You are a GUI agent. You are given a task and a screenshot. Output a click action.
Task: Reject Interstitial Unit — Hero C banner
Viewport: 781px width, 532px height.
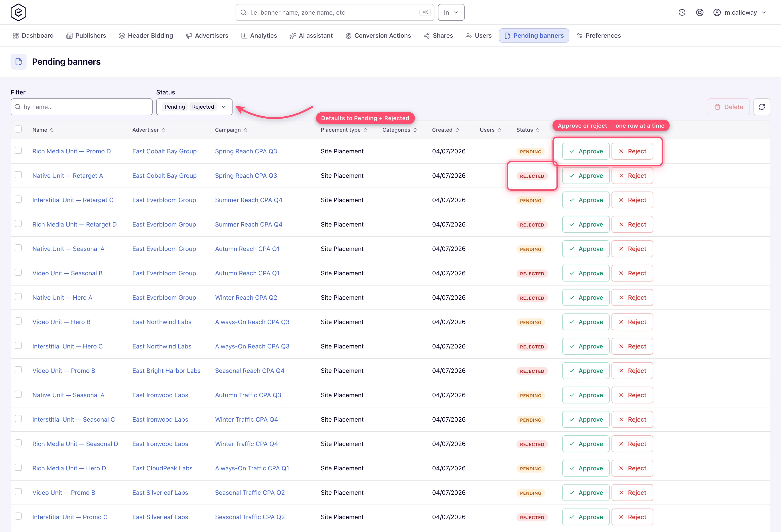[632, 346]
